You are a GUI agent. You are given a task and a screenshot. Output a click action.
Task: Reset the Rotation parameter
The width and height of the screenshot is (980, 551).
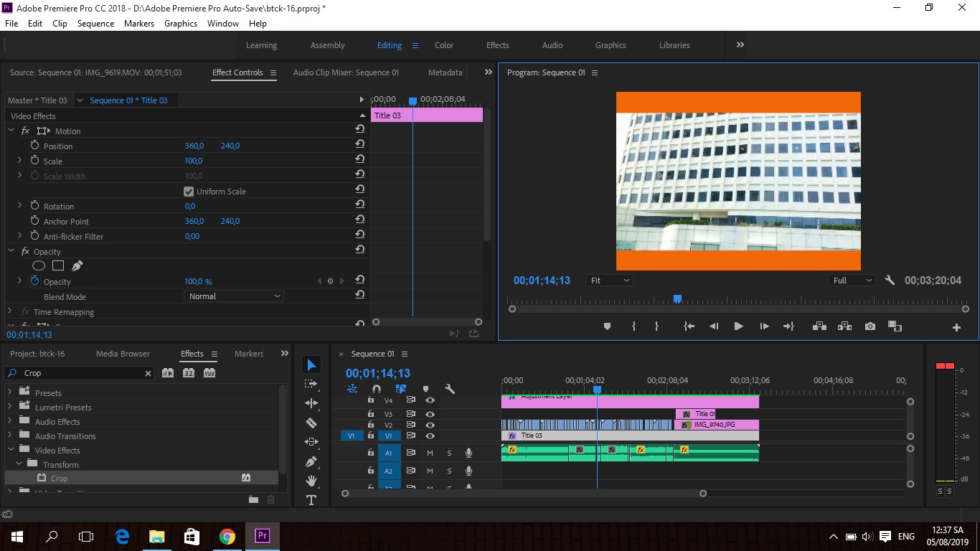[x=360, y=206]
